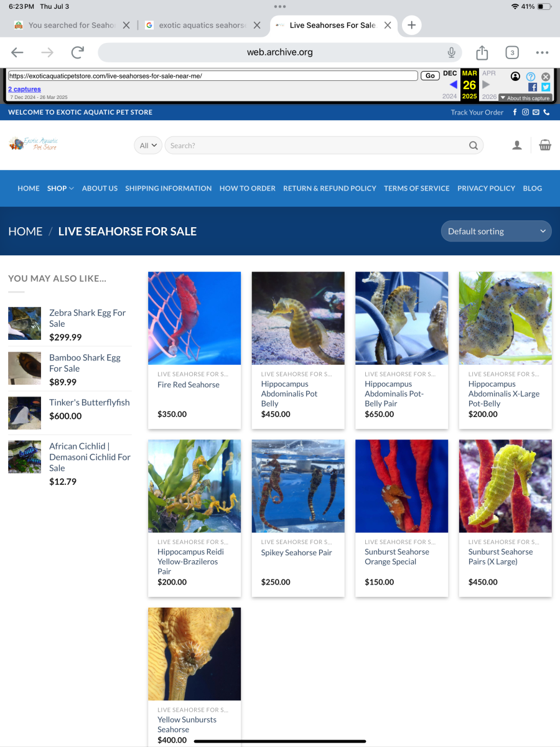
Task: Open the Wayback Machine user account icon
Action: point(515,76)
